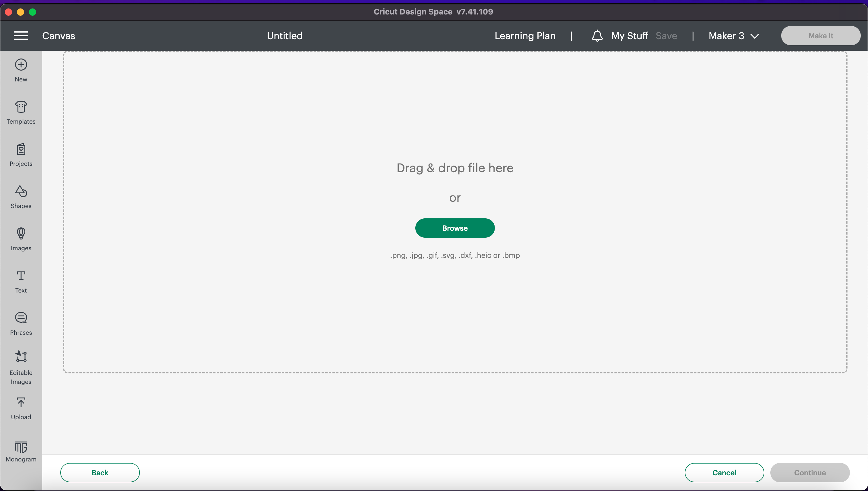Click the green Browse button

pyautogui.click(x=454, y=228)
